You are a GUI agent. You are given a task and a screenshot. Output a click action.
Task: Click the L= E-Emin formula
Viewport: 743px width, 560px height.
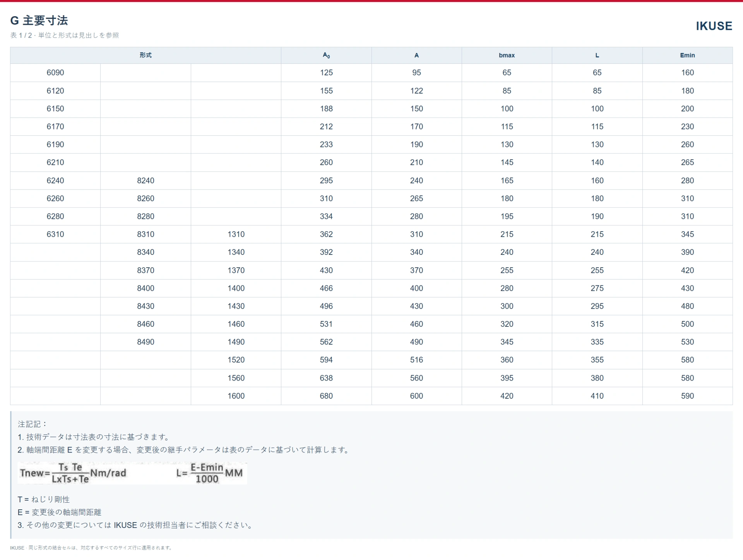point(209,473)
